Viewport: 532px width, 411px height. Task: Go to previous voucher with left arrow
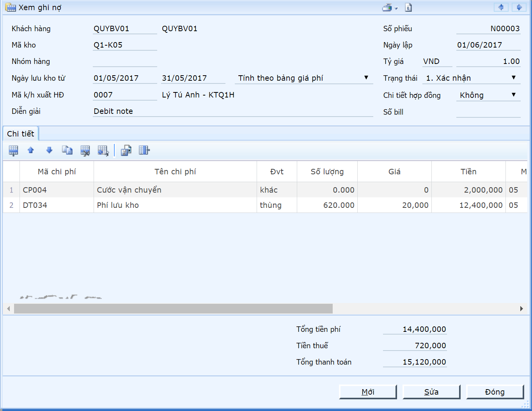[501, 7]
